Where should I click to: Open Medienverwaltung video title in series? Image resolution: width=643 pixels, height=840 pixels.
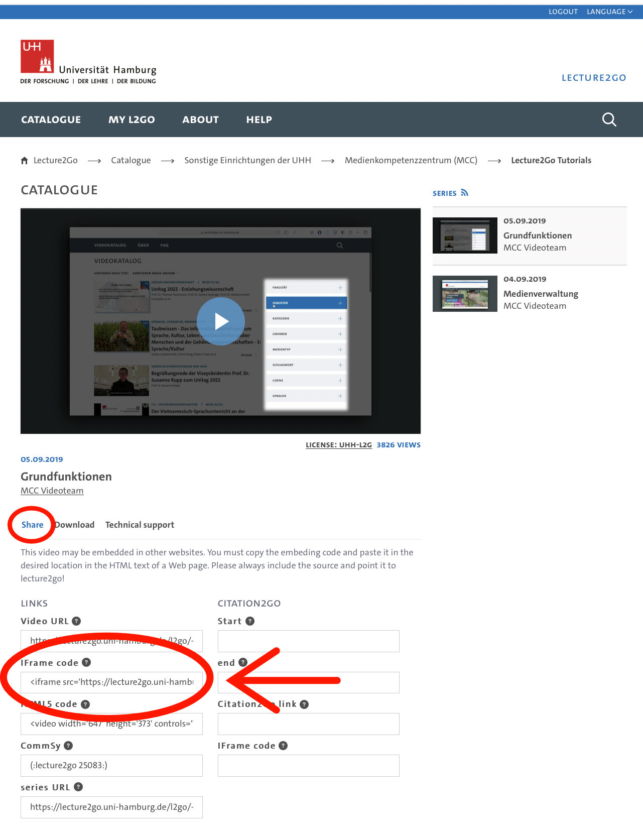point(541,294)
